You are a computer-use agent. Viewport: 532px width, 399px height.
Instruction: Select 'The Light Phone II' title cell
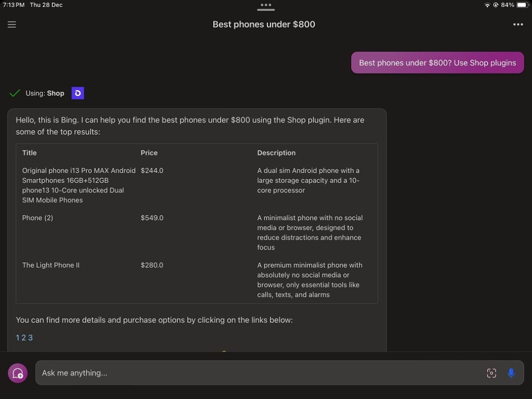tap(51, 265)
